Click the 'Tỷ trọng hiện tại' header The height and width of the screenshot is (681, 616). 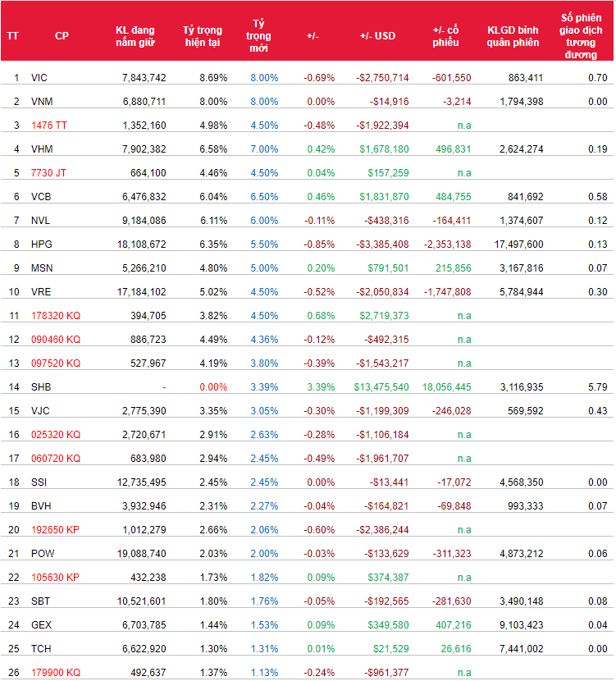tap(203, 36)
